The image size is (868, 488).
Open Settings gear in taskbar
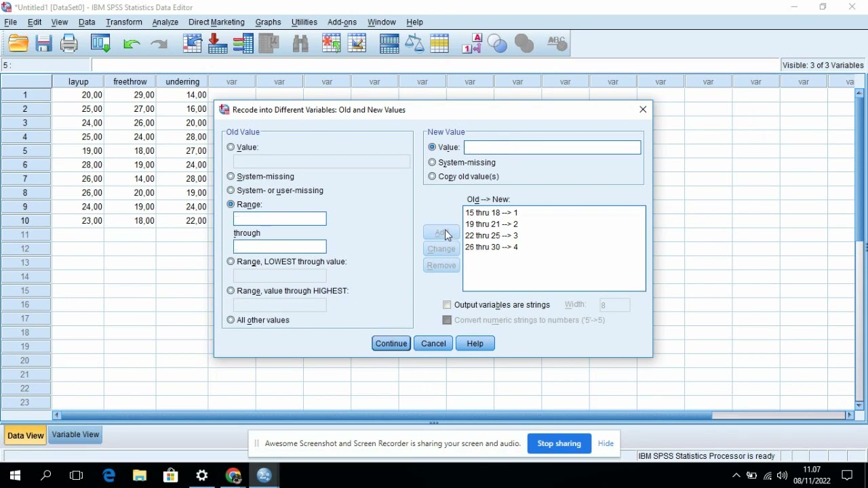202,476
